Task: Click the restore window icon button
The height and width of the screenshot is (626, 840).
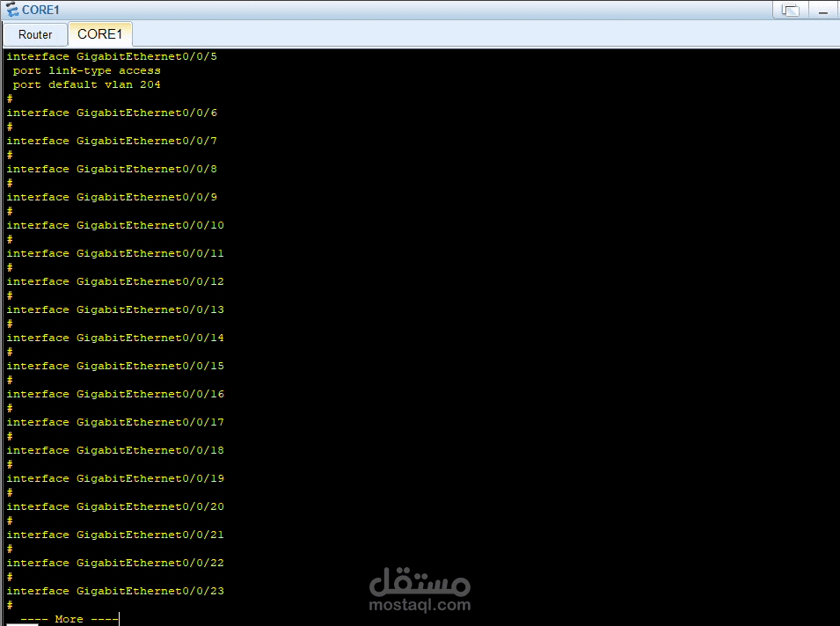Action: point(790,11)
